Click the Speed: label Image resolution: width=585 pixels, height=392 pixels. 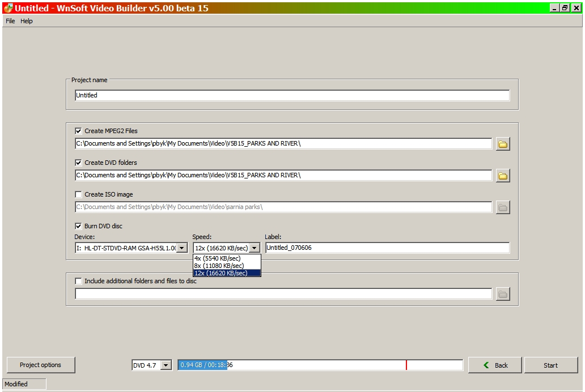(202, 237)
